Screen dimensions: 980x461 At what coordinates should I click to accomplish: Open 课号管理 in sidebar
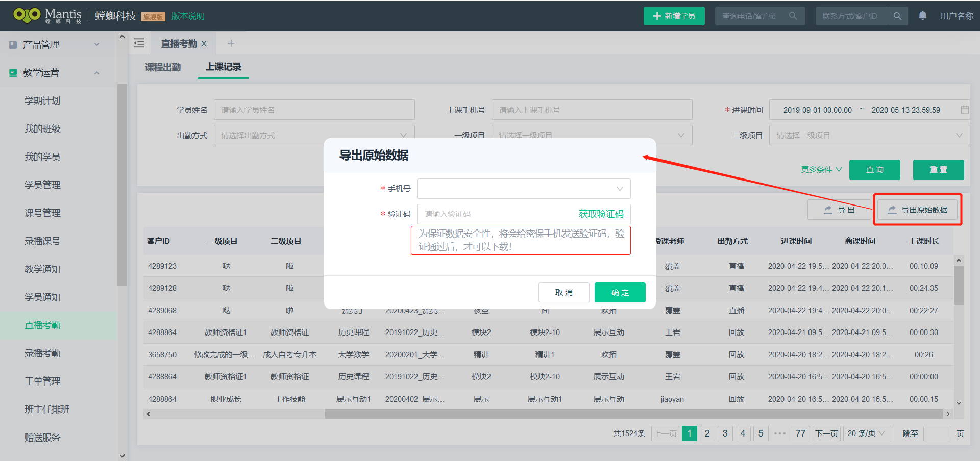coord(42,213)
